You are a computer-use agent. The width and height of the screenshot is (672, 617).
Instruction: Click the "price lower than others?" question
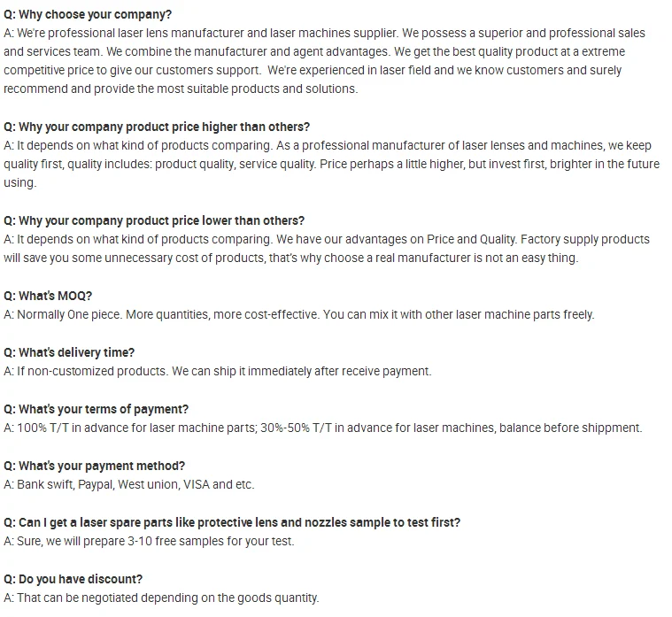pyautogui.click(x=154, y=220)
